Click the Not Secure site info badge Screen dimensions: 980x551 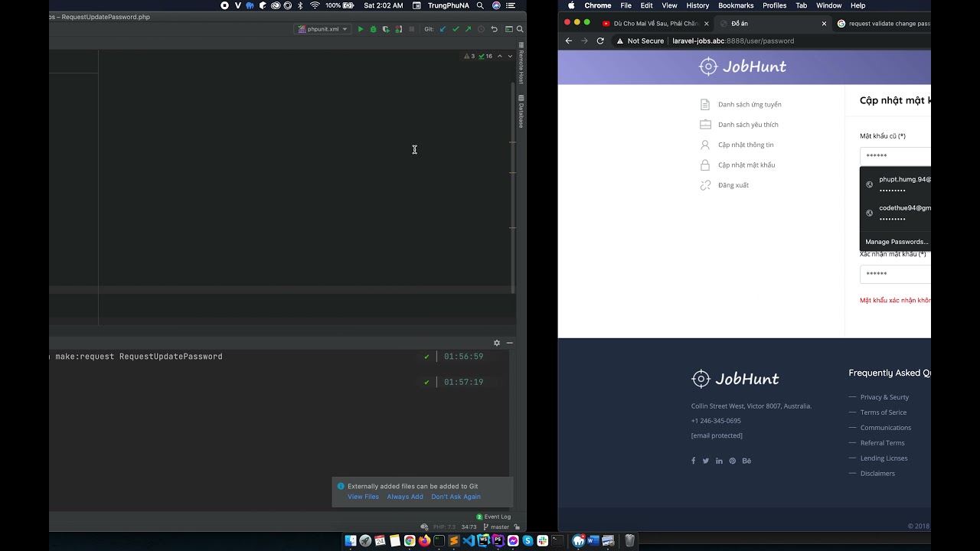click(x=641, y=41)
